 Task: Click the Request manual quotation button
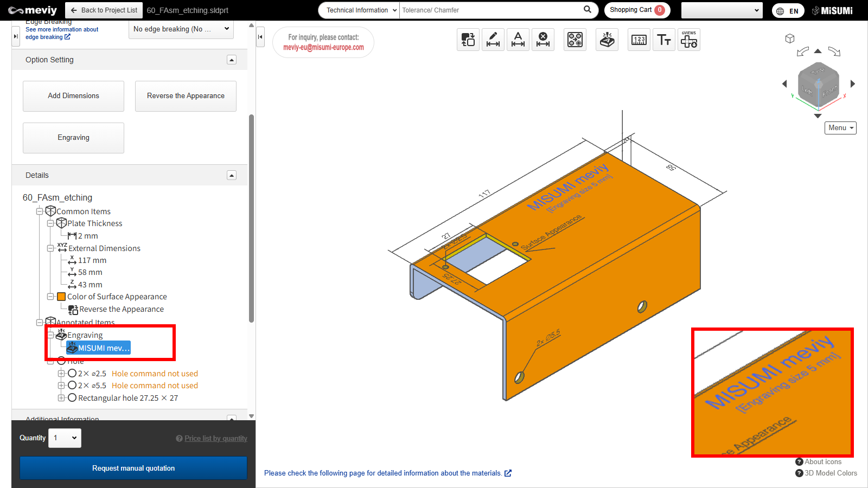tap(133, 468)
